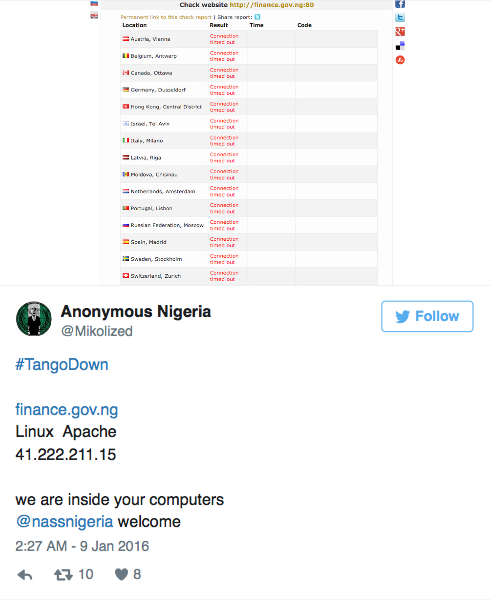Open the permanent link to check report
Image resolution: width=491 pixels, height=600 pixels.
(166, 17)
